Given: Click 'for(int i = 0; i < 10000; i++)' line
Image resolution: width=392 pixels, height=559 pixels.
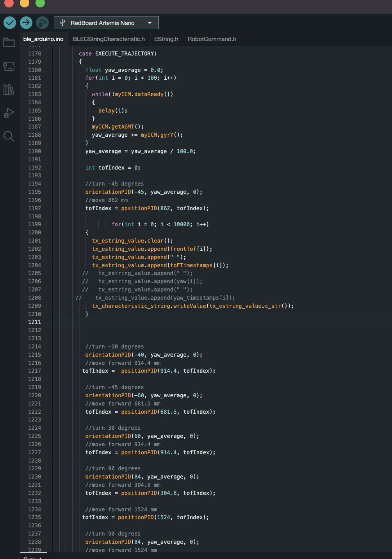Looking at the screenshot, I should click(160, 224).
